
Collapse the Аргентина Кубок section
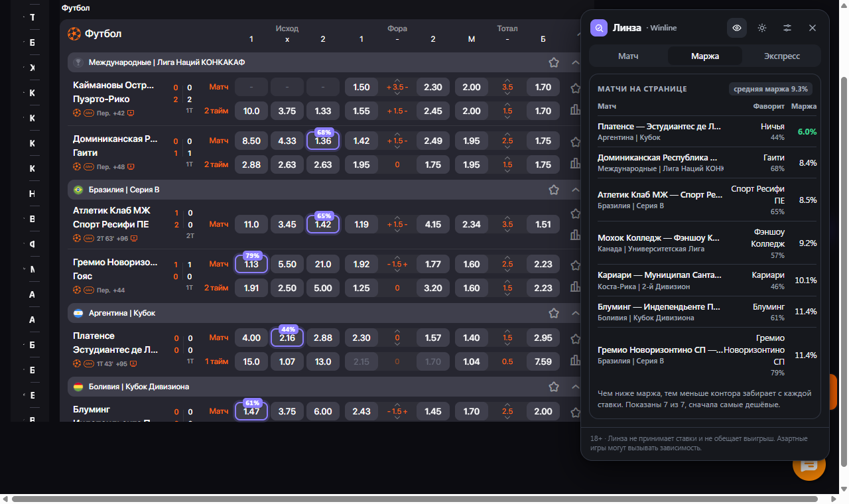click(x=575, y=313)
